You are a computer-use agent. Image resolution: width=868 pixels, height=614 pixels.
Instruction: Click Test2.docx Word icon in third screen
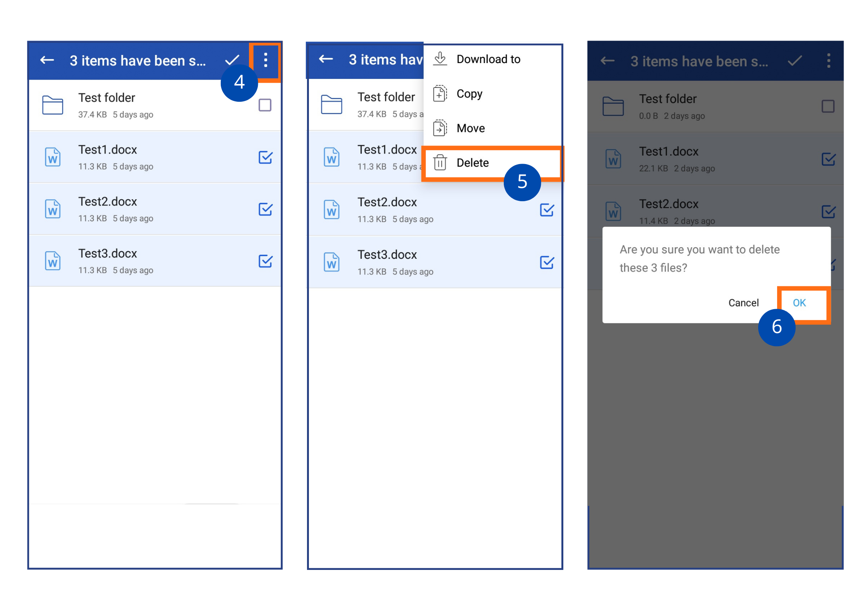(x=613, y=211)
